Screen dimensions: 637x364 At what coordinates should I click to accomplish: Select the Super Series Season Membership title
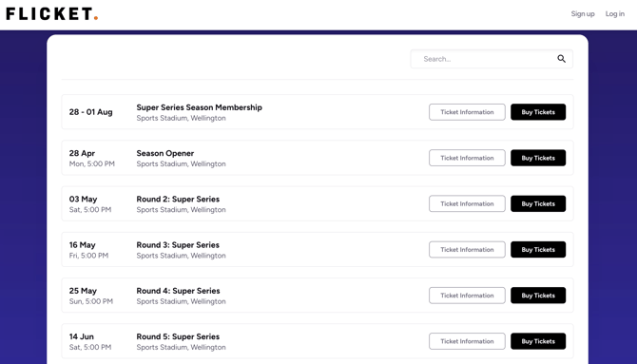[199, 107]
